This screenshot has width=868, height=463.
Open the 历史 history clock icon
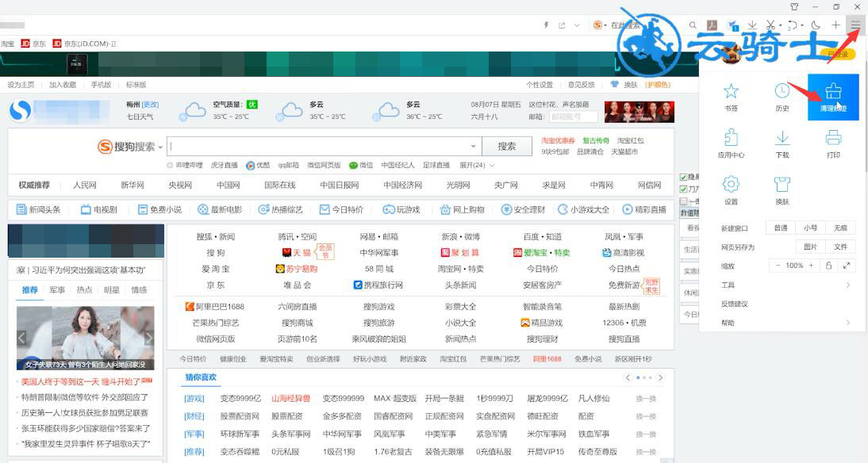tap(782, 91)
